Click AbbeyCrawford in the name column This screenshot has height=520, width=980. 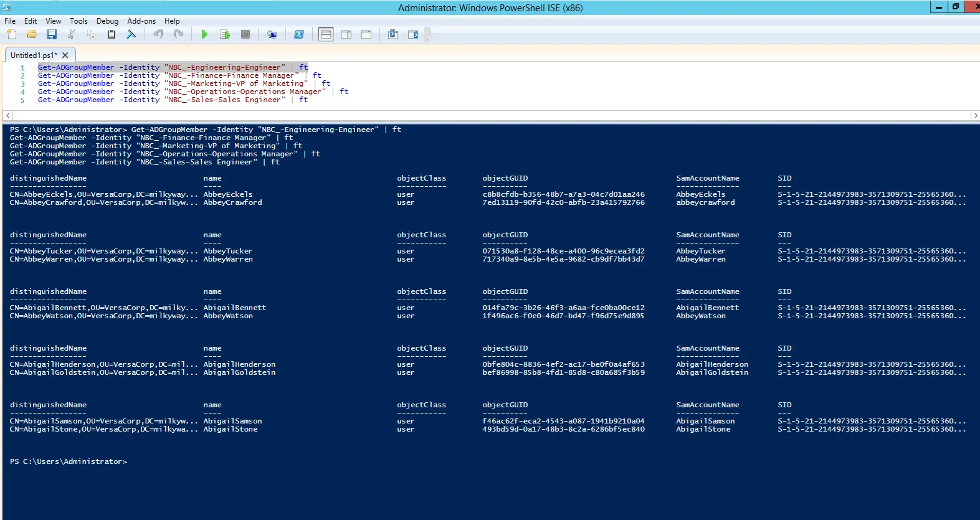pos(232,202)
